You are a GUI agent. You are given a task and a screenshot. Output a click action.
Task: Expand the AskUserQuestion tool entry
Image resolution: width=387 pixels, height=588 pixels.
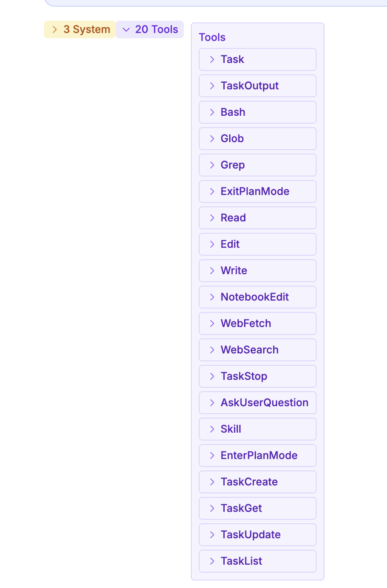click(257, 403)
